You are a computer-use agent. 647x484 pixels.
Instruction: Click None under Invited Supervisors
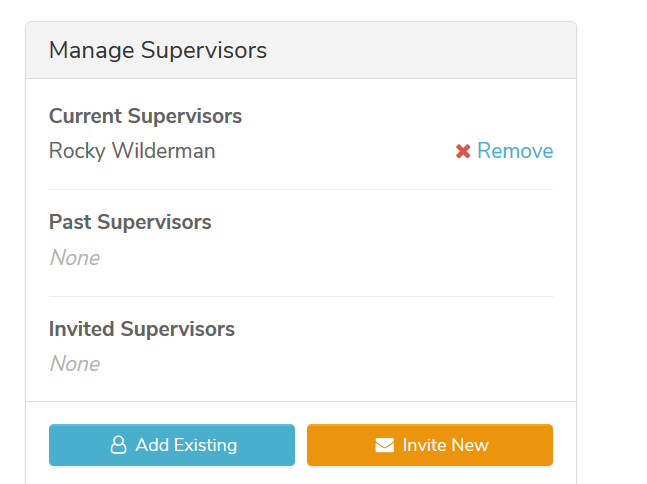tap(75, 364)
